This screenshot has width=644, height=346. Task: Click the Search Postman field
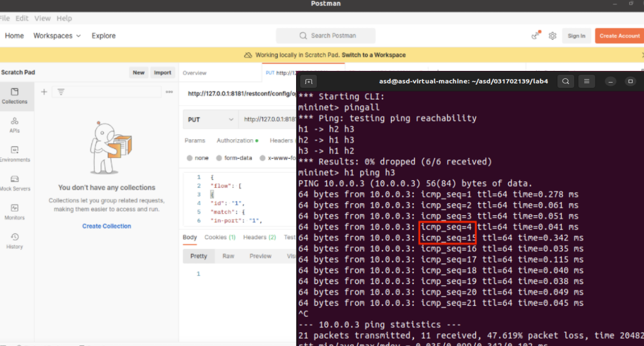click(326, 36)
